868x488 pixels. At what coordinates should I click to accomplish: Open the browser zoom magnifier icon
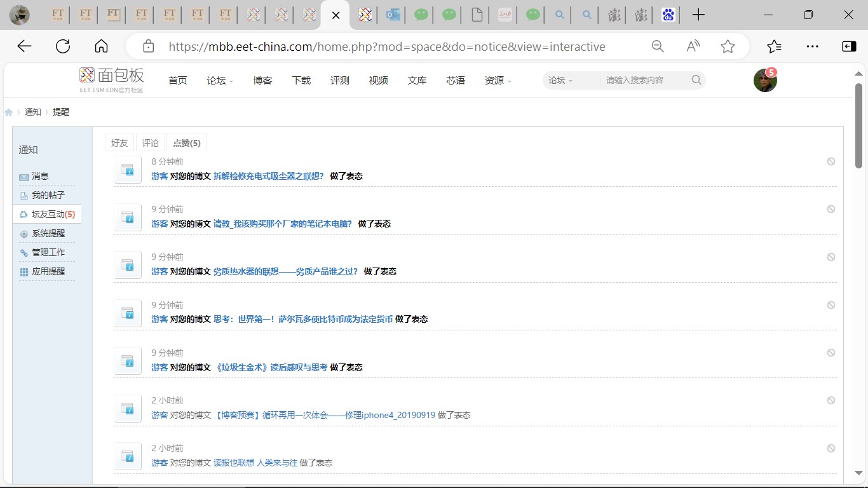coord(658,46)
